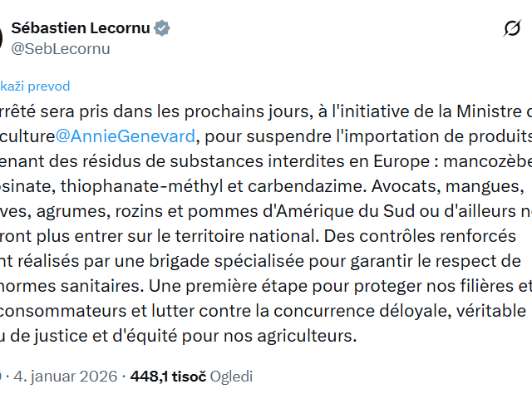Show the translation via 'Prikaži prevod'

click(35, 86)
